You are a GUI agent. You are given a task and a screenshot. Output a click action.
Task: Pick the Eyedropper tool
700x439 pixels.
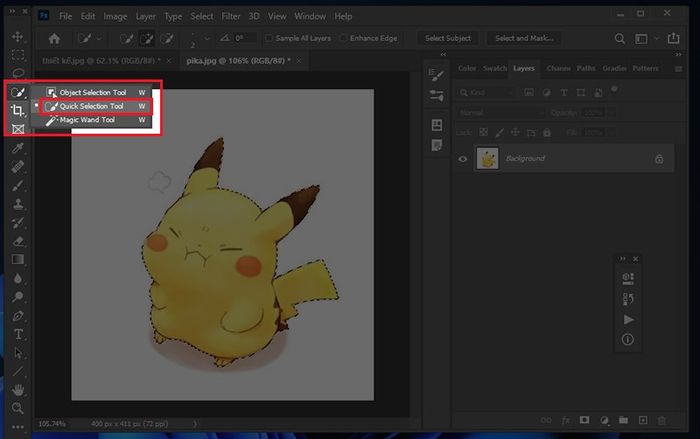pos(17,148)
